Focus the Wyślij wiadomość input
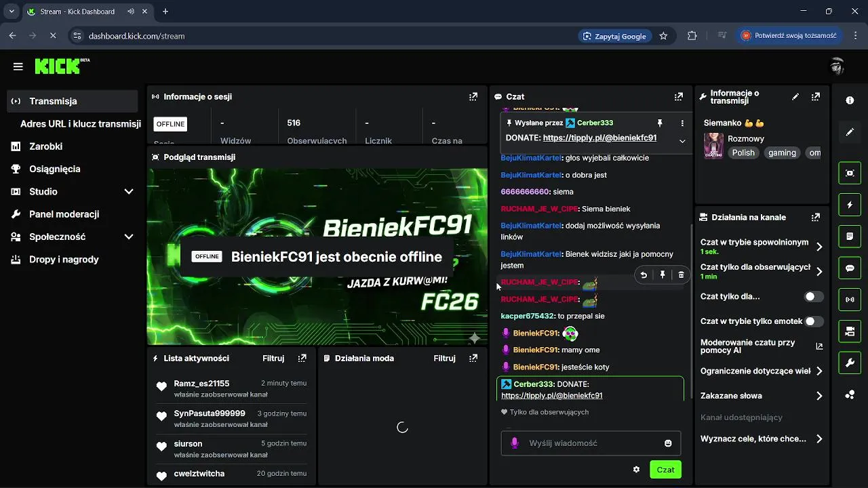 tap(591, 443)
